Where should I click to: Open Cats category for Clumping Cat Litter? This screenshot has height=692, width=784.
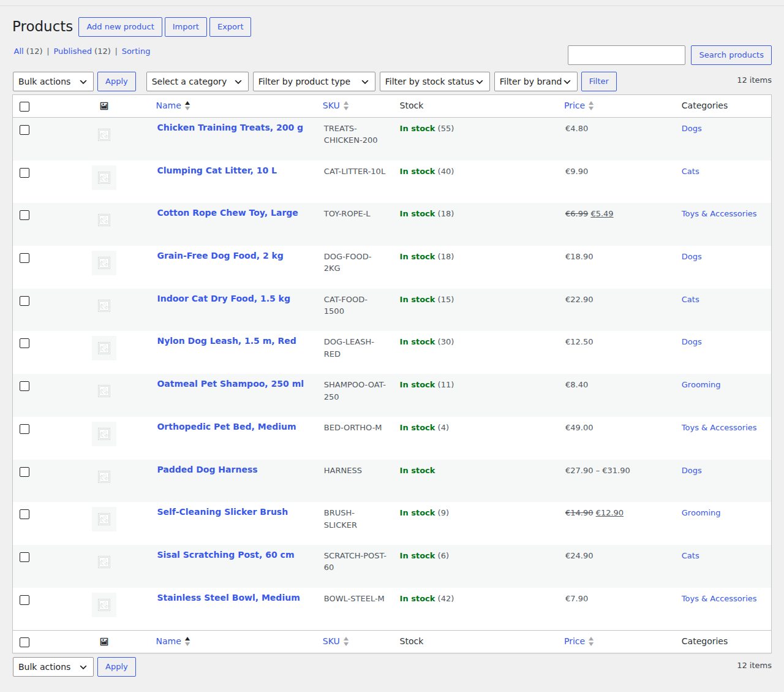[690, 172]
